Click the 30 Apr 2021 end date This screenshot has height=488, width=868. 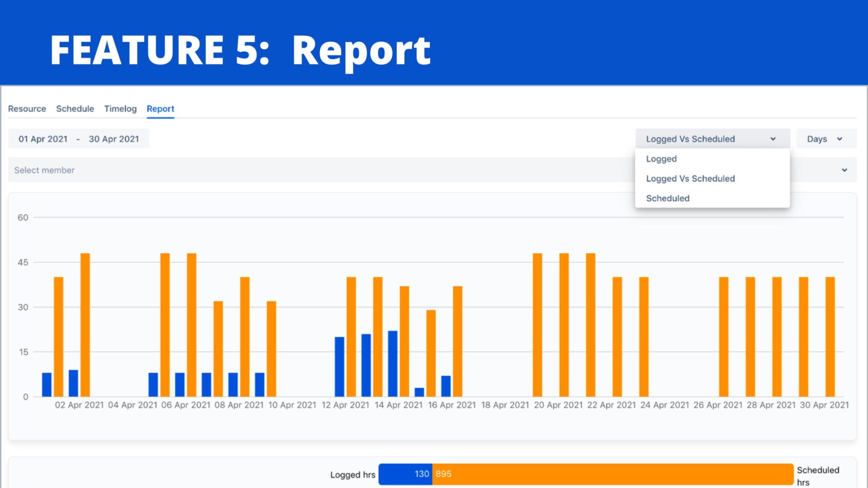point(114,139)
